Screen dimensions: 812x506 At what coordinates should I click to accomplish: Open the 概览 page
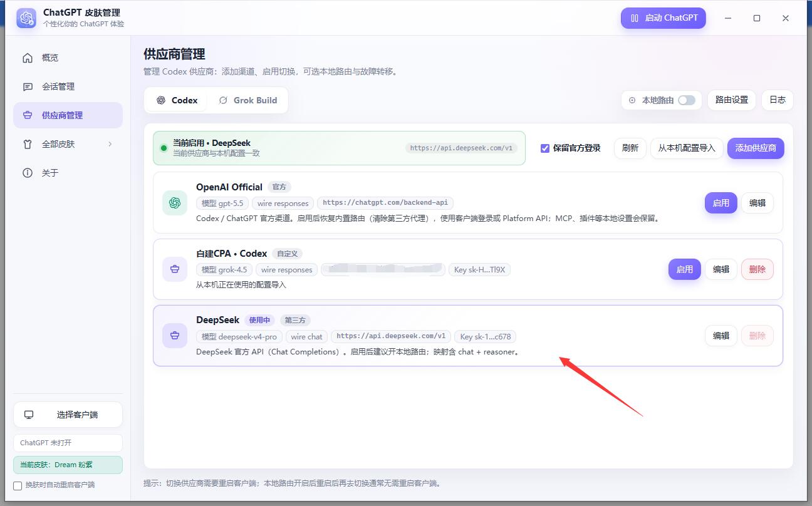(x=68, y=58)
